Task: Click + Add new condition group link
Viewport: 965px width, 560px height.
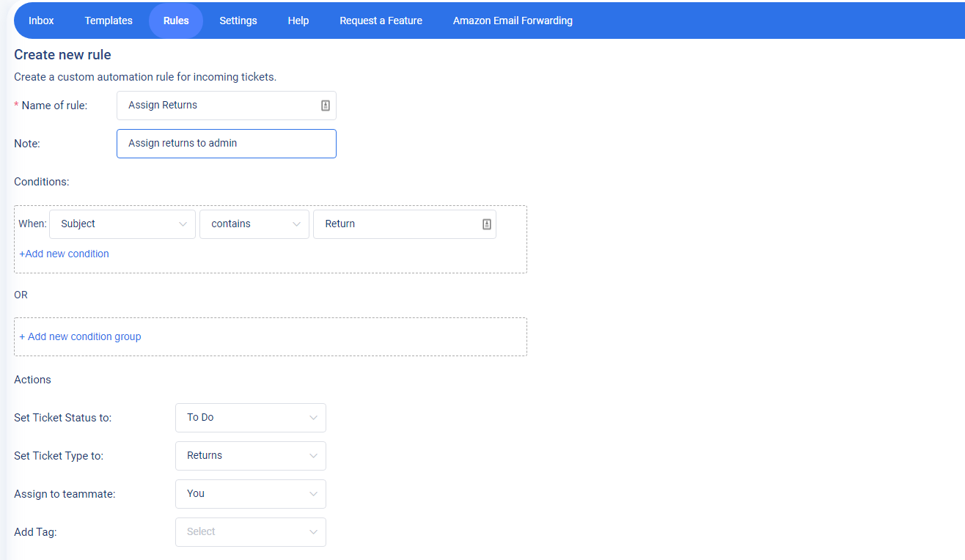Action: pyautogui.click(x=80, y=336)
